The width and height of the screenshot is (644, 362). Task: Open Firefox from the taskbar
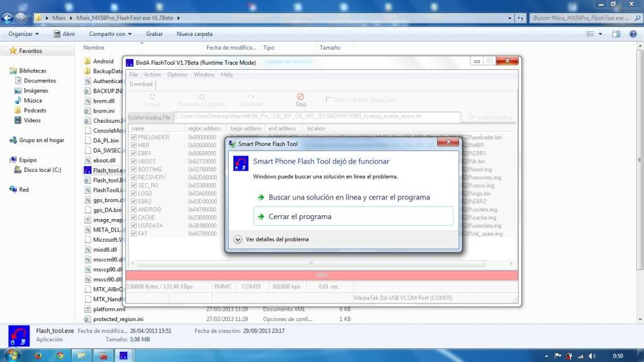tap(38, 355)
